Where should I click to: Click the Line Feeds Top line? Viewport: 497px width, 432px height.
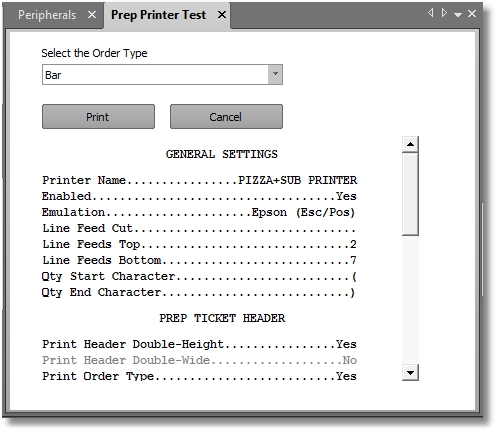click(x=199, y=244)
